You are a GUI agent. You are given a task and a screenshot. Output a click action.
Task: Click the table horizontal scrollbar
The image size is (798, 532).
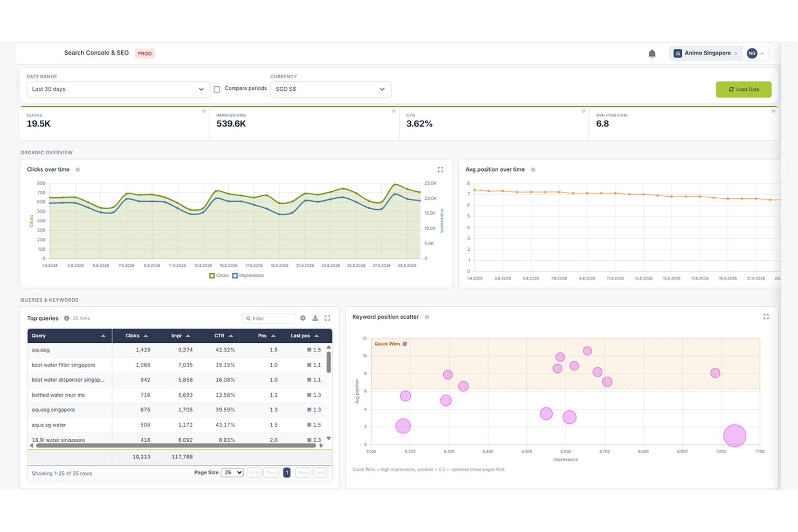pyautogui.click(x=176, y=446)
